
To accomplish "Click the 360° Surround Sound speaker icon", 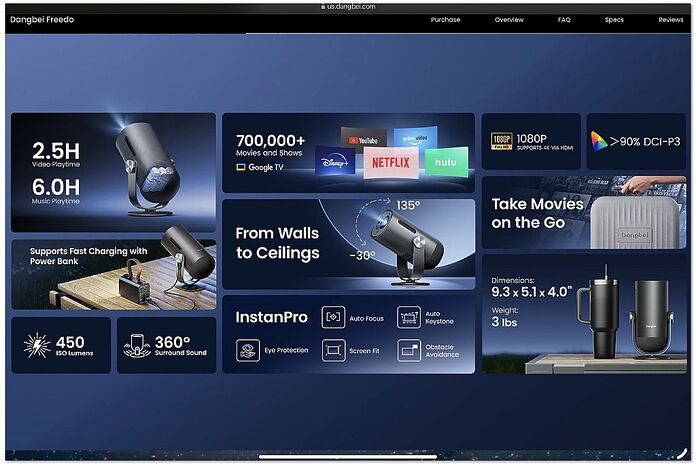I will point(137,345).
